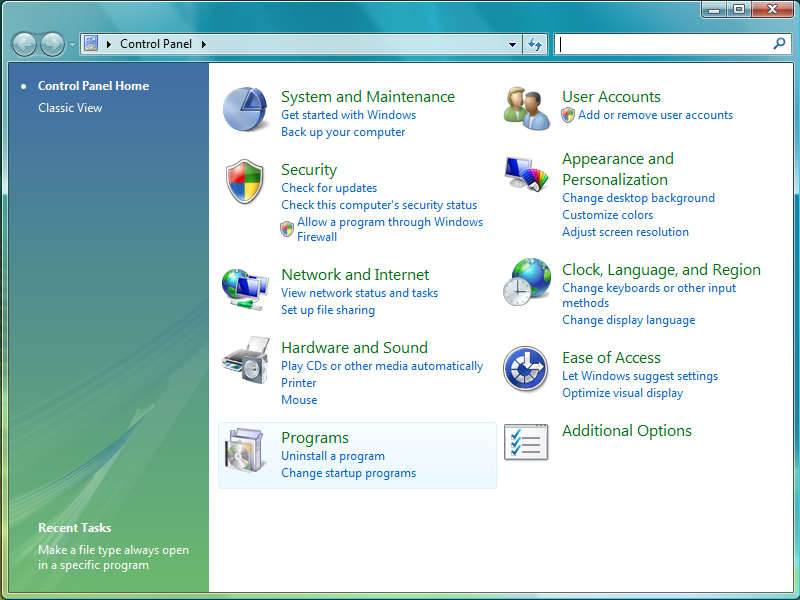
Task: Open Appearance and Personalization heading
Action: [618, 169]
